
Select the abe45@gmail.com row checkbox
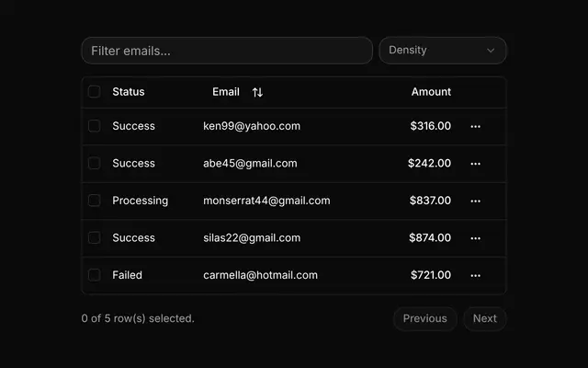point(94,163)
